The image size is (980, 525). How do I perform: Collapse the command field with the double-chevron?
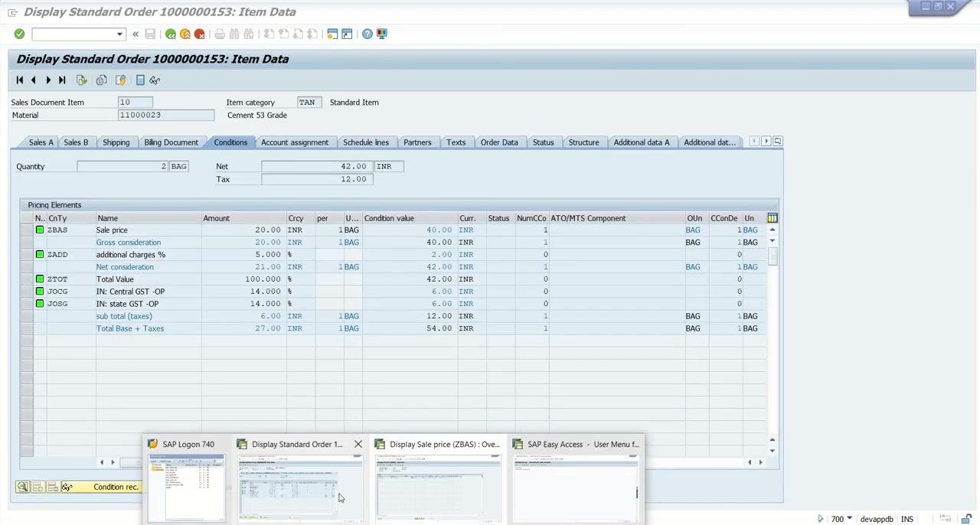[136, 34]
